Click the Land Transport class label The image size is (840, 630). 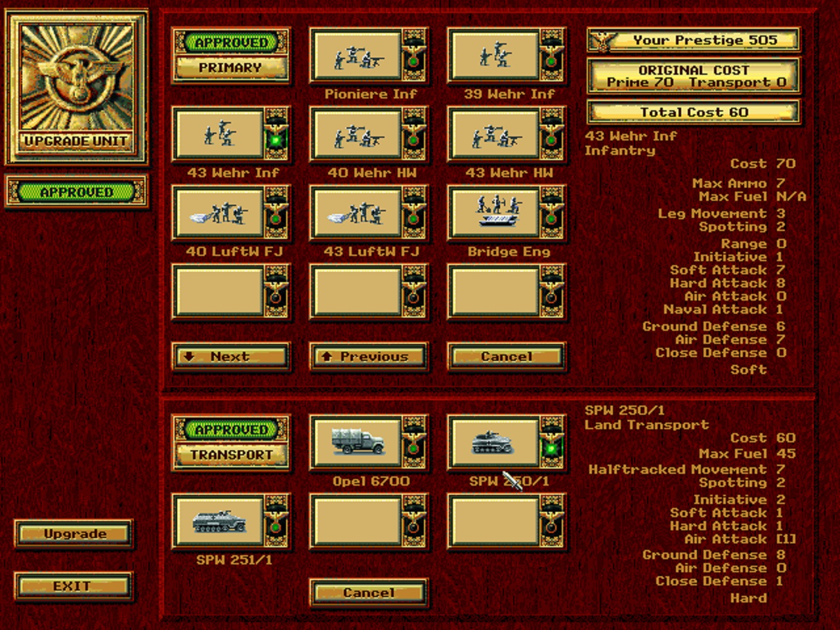(x=646, y=425)
